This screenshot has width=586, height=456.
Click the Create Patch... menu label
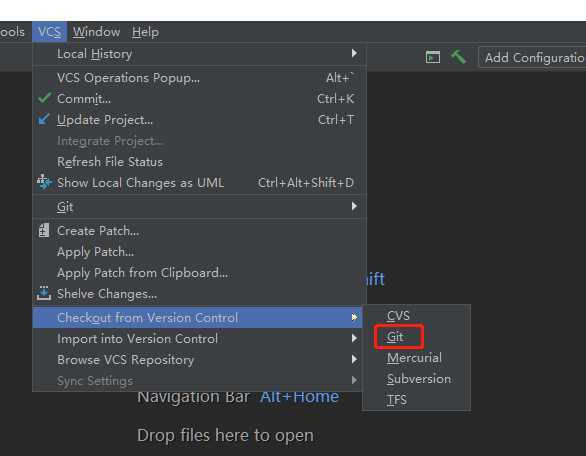tap(98, 231)
